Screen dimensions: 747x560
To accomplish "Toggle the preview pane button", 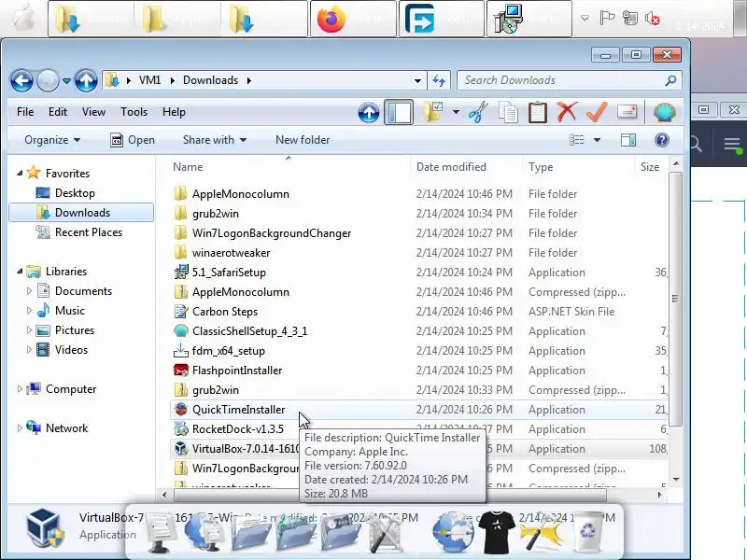I will click(x=628, y=140).
